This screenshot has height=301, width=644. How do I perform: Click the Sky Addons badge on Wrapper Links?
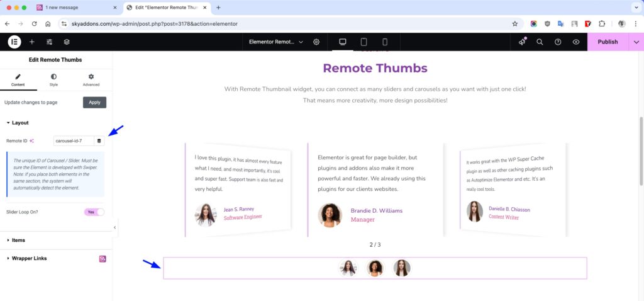(x=103, y=259)
